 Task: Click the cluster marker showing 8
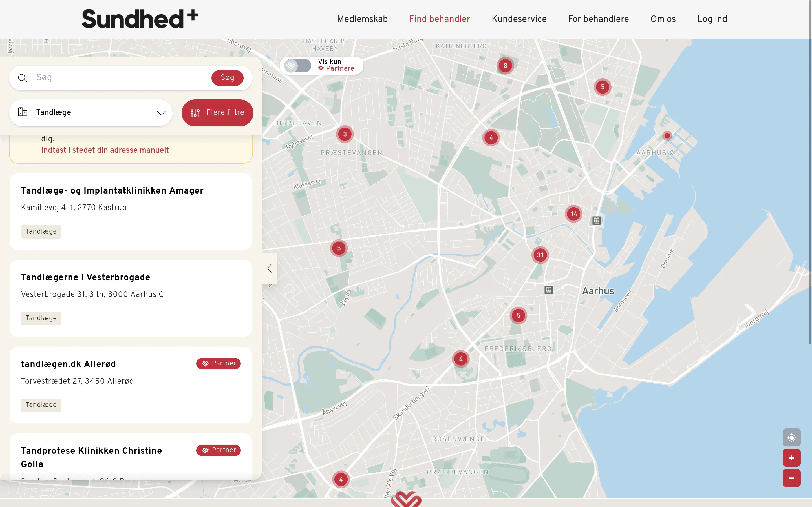(505, 65)
